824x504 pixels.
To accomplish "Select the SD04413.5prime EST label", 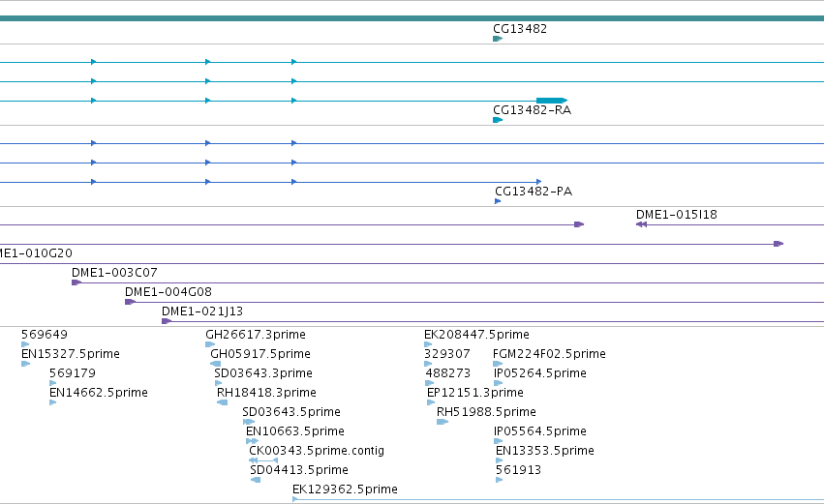I will coord(299,471).
